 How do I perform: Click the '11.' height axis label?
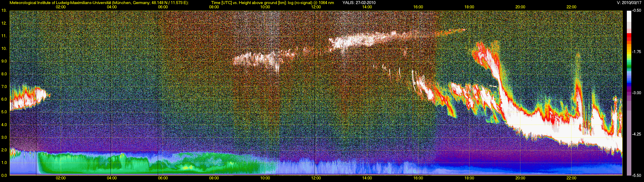4,36
